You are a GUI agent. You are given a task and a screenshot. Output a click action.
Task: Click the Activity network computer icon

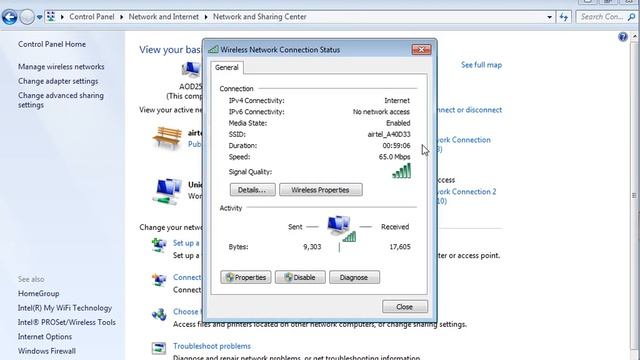pos(342,229)
